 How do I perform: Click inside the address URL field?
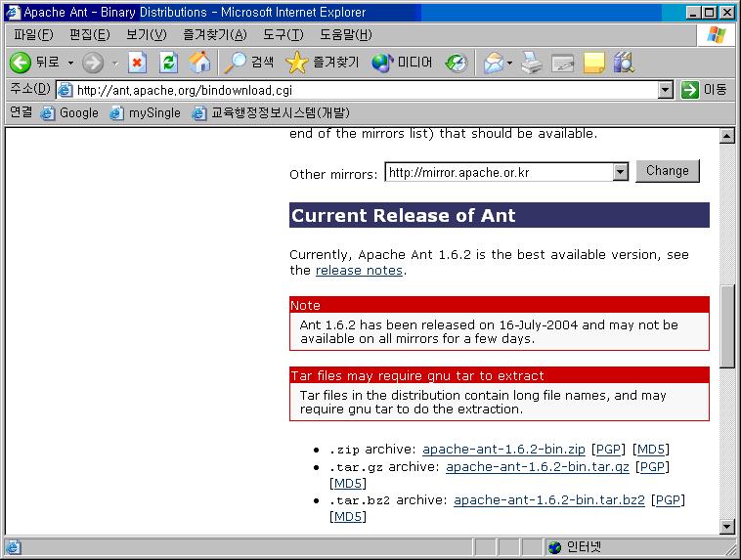[364, 90]
